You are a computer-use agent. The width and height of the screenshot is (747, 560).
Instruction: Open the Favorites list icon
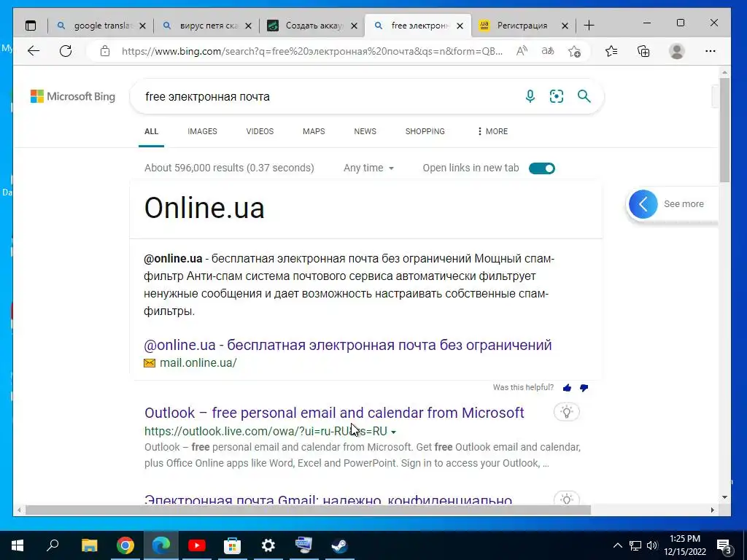click(x=611, y=51)
